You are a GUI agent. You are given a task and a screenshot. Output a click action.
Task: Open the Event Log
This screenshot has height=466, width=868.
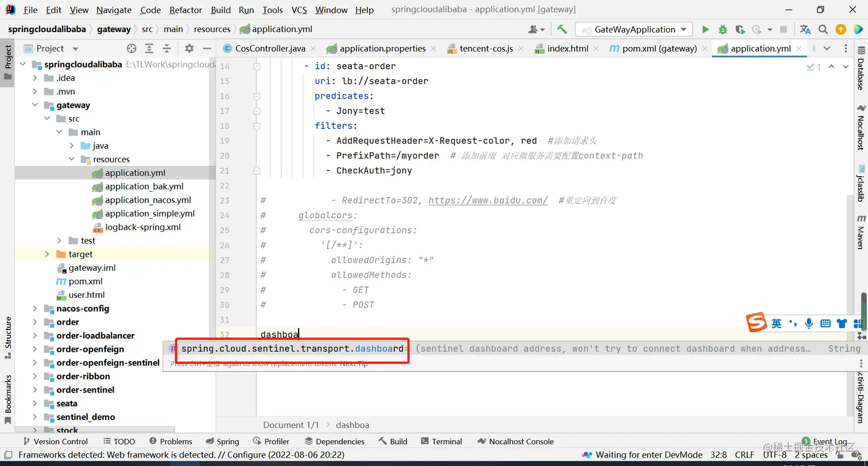tap(824, 441)
